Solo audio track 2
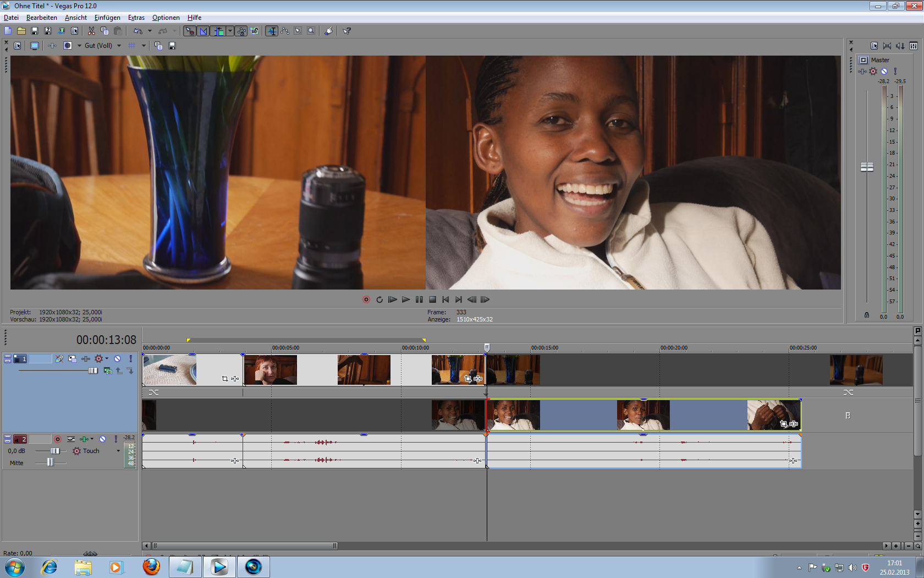924x578 pixels. [x=116, y=439]
